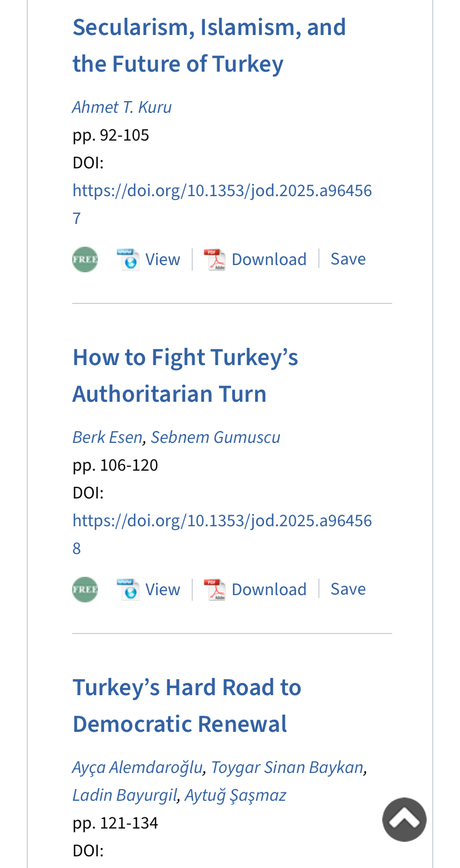View author Aytuğ Şaşmaz
460x868 pixels.
(x=235, y=795)
